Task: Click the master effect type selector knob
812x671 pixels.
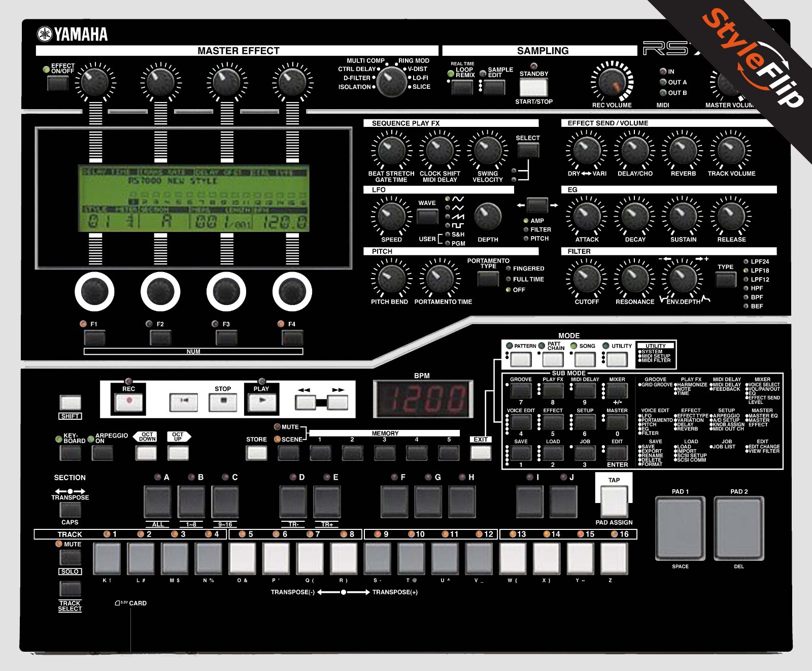Action: tap(391, 82)
